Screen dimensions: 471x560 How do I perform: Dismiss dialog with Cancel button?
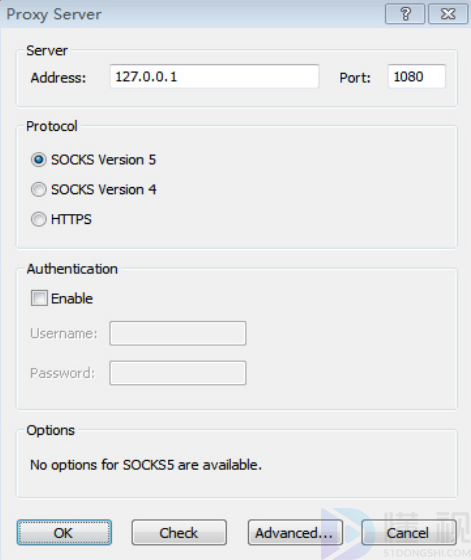pos(409,532)
